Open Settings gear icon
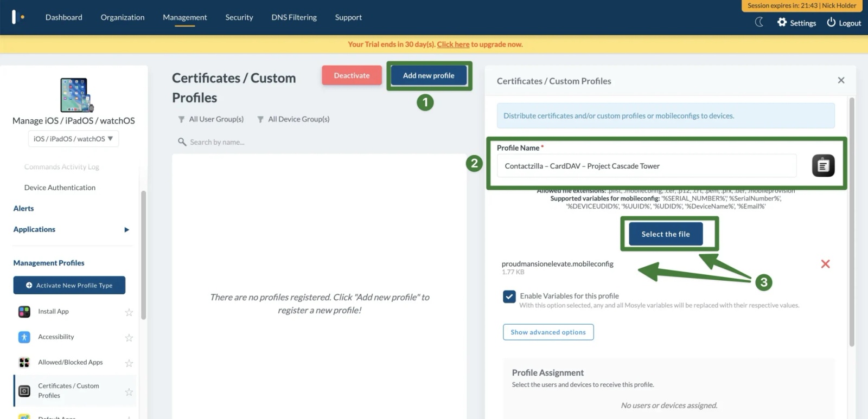868x419 pixels. point(782,22)
